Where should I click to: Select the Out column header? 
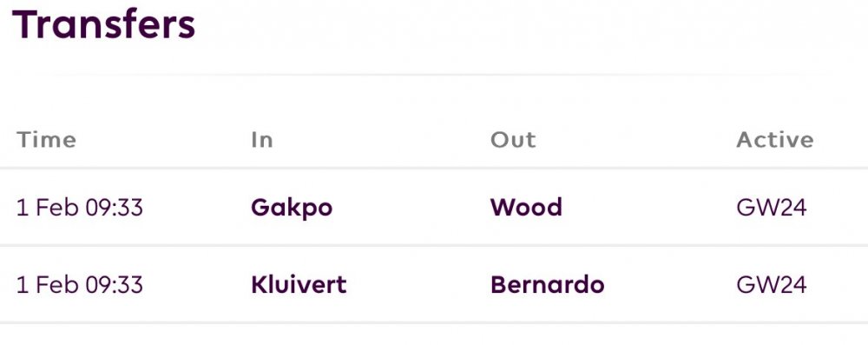tap(513, 140)
